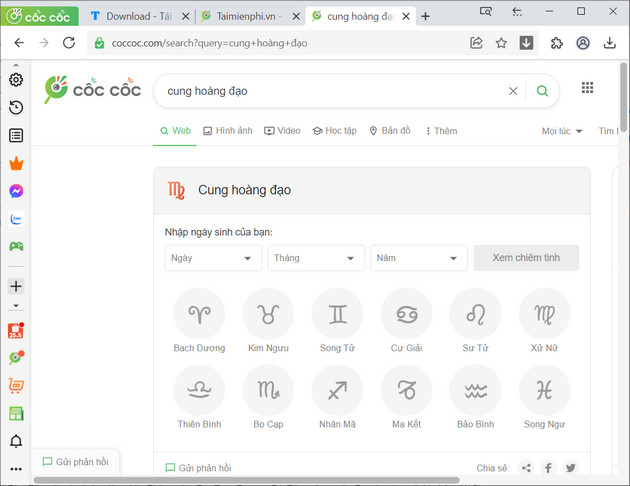This screenshot has width=630, height=486.
Task: Select the Sư Tử zodiac sign
Action: (475, 315)
